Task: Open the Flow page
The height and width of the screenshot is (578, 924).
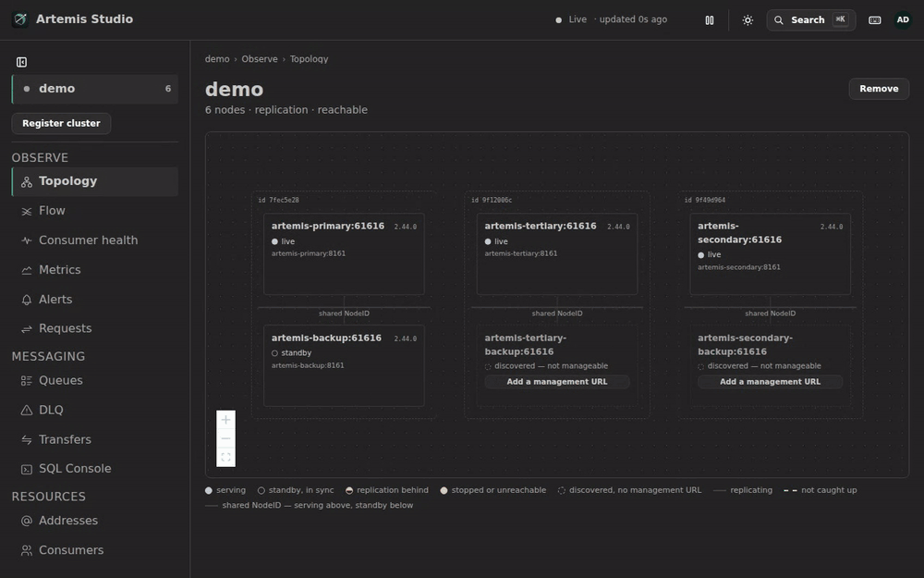Action: coord(95,211)
